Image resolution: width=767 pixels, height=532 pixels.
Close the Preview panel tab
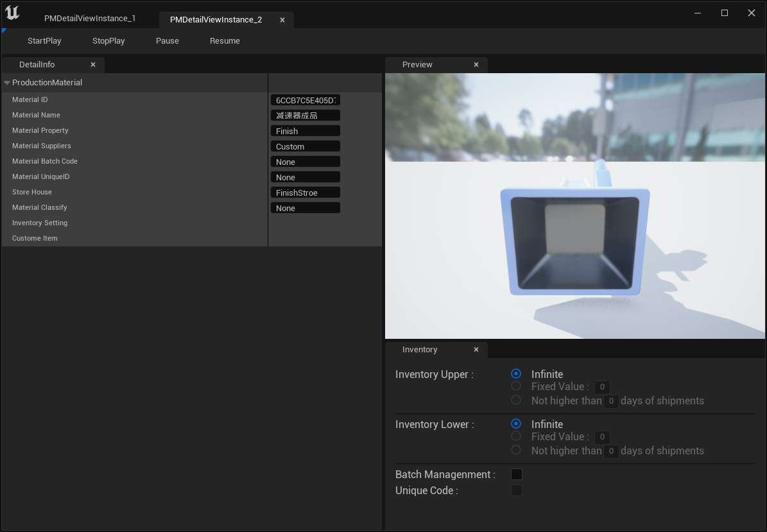[476, 65]
